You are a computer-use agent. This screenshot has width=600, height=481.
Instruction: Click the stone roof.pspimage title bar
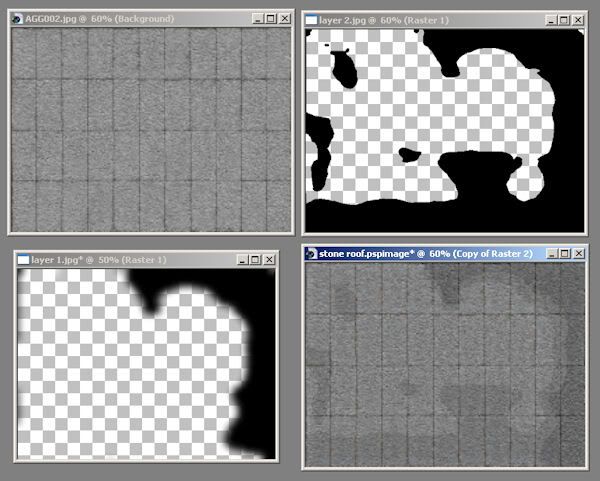pos(445,254)
